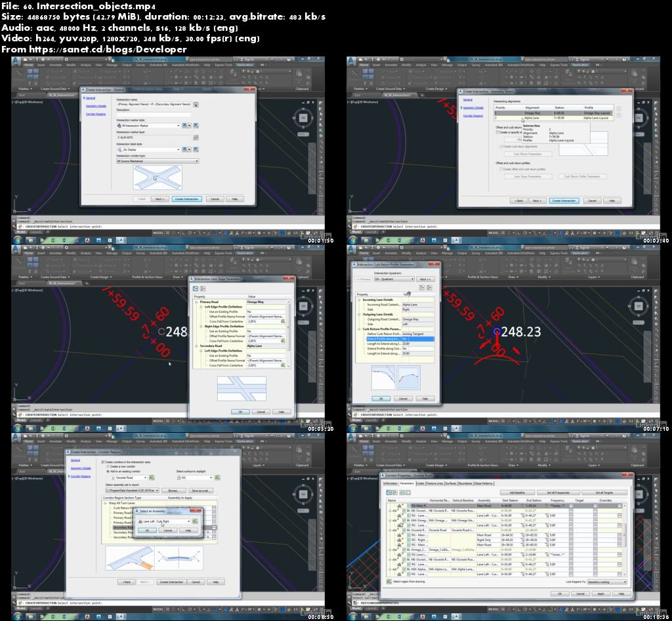Open the Intersection marker style dropdown
Viewport: 672px width, 621px height.
pyautogui.click(x=149, y=125)
